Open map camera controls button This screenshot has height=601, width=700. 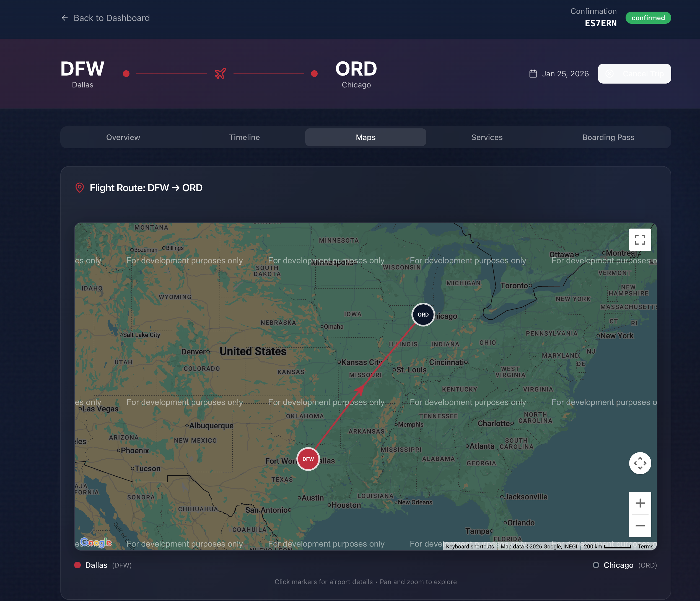pyautogui.click(x=640, y=463)
